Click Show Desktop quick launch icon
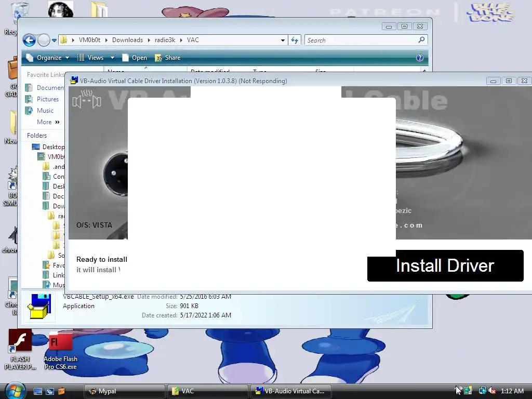This screenshot has height=399, width=532. [38, 391]
